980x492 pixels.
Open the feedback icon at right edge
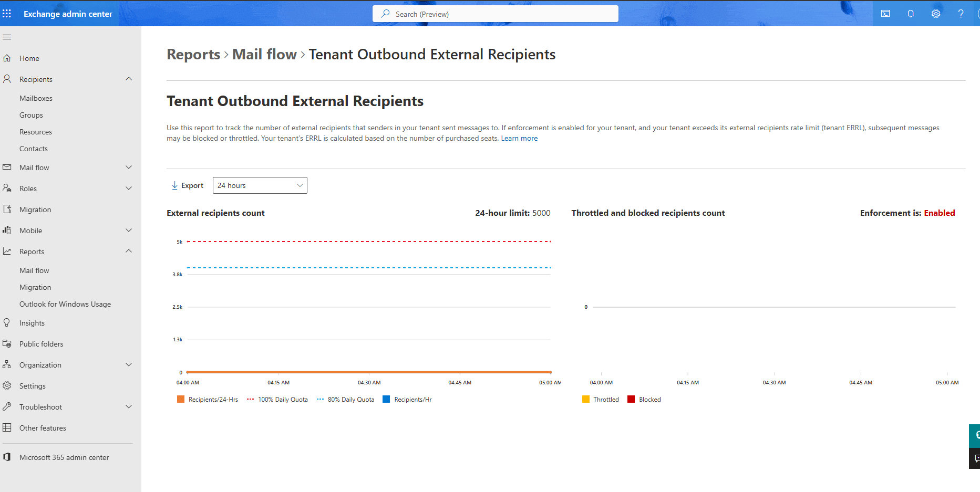(976, 458)
